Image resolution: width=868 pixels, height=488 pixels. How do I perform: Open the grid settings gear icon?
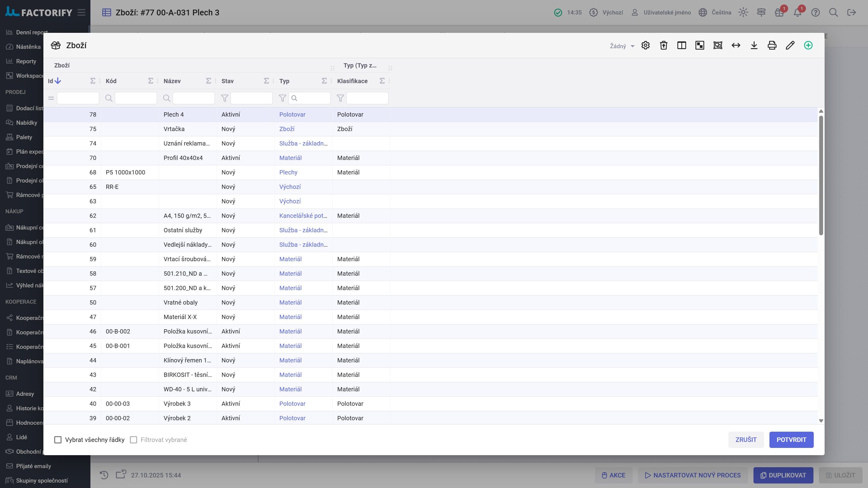click(645, 45)
